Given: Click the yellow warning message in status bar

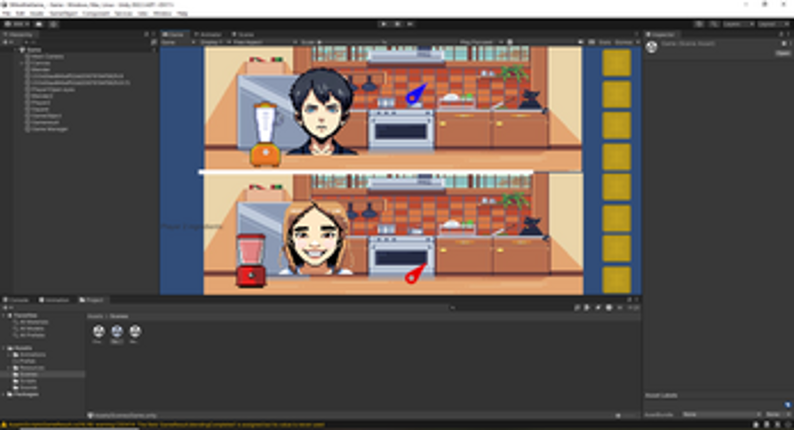Looking at the screenshot, I should tap(166, 425).
